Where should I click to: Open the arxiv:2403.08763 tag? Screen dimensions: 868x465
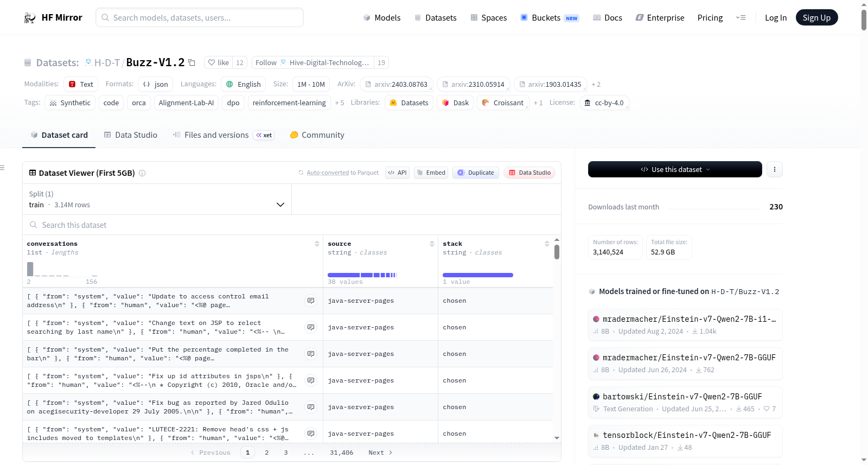point(397,84)
